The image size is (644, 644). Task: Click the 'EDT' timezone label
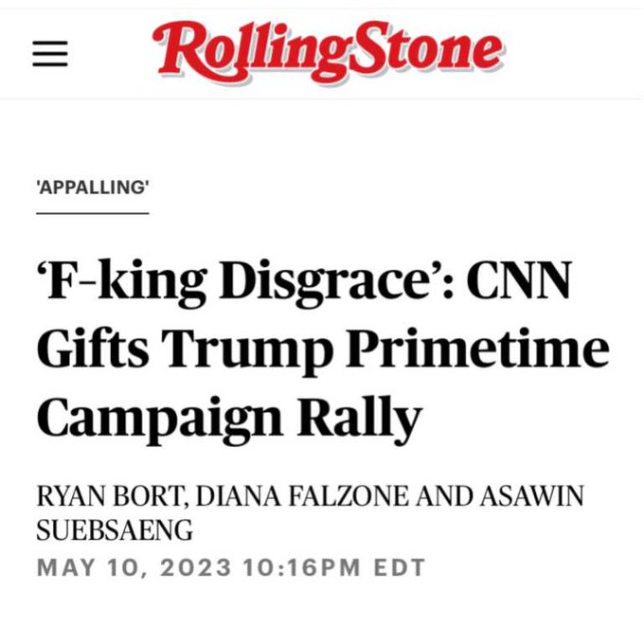[400, 567]
